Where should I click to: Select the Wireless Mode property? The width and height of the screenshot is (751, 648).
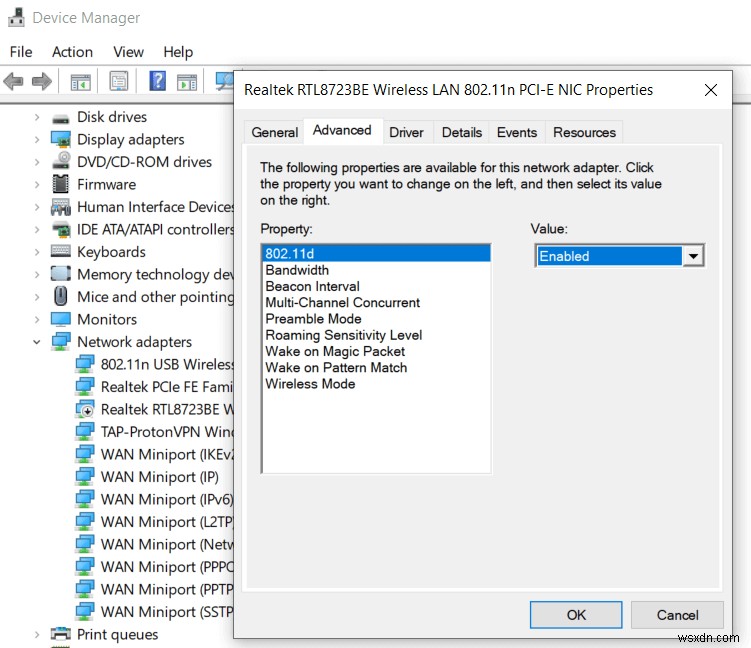[x=376, y=384]
